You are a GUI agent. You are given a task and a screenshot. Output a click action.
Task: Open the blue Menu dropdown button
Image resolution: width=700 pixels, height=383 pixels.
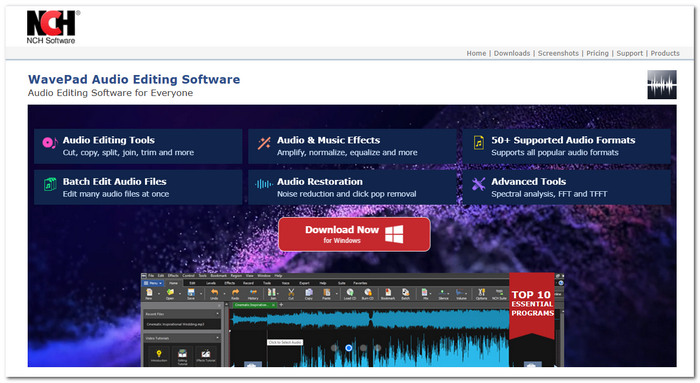[153, 283]
